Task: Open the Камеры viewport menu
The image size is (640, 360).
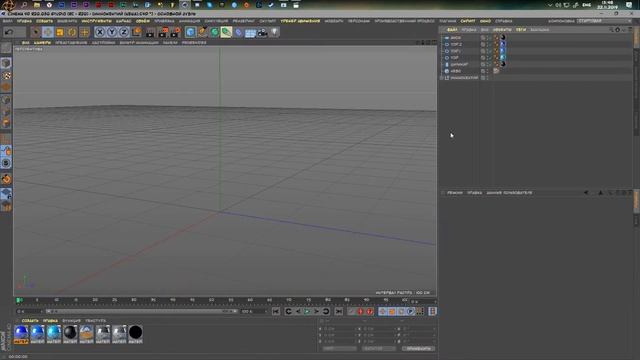Action: [42, 42]
